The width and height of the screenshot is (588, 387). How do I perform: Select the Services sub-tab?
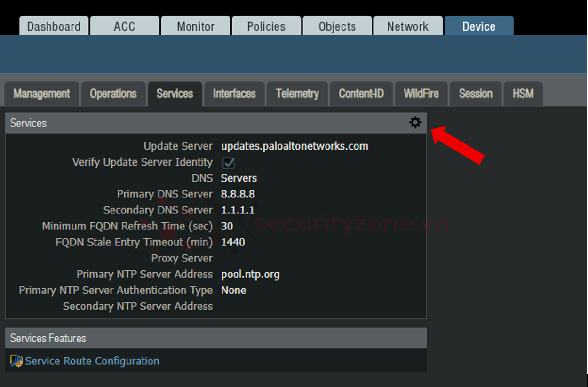tap(175, 94)
